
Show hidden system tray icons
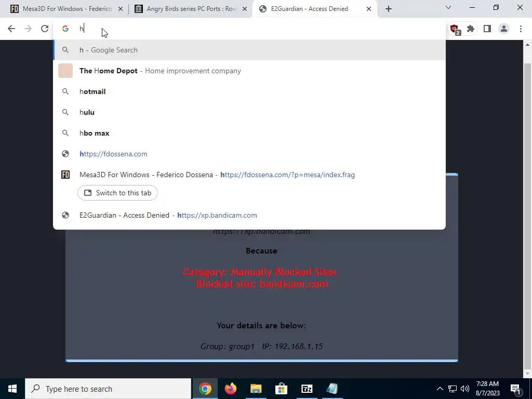pos(440,389)
